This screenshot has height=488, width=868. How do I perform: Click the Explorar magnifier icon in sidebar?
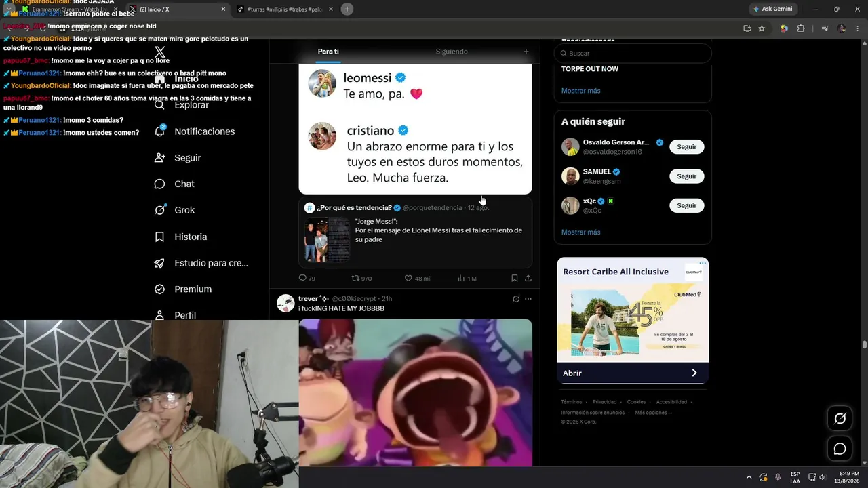pos(160,105)
